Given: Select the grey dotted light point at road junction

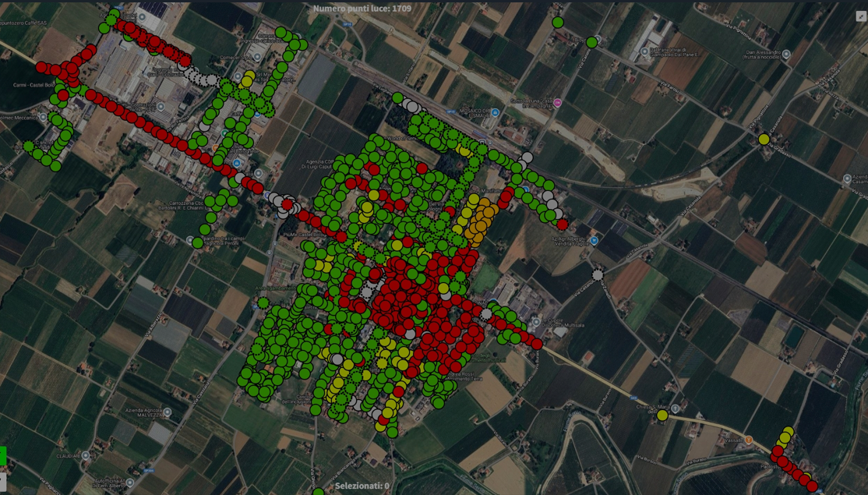Looking at the screenshot, I should point(598,274).
